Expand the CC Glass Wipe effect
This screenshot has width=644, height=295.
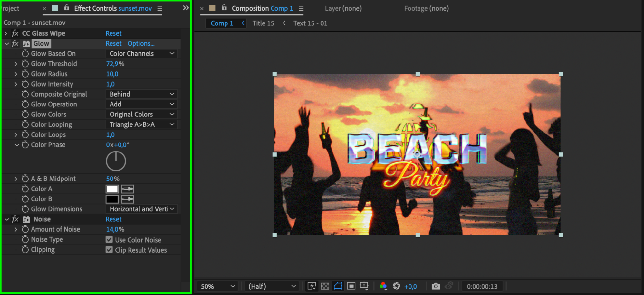coord(6,33)
